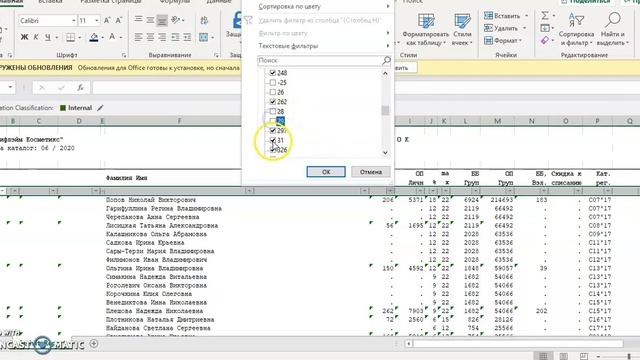This screenshot has height=360, width=640.
Task: Edit the Internal classification with the pencil icon
Action: pyautogui.click(x=100, y=108)
